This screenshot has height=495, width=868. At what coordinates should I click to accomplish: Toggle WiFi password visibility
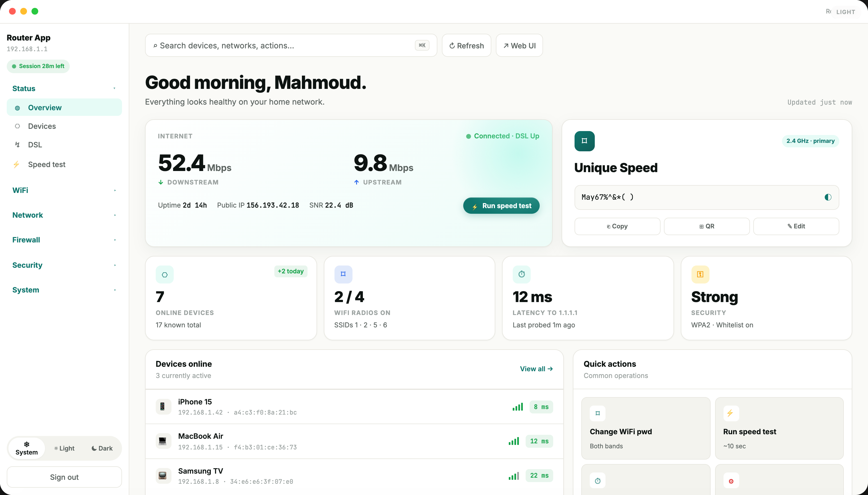(x=828, y=197)
